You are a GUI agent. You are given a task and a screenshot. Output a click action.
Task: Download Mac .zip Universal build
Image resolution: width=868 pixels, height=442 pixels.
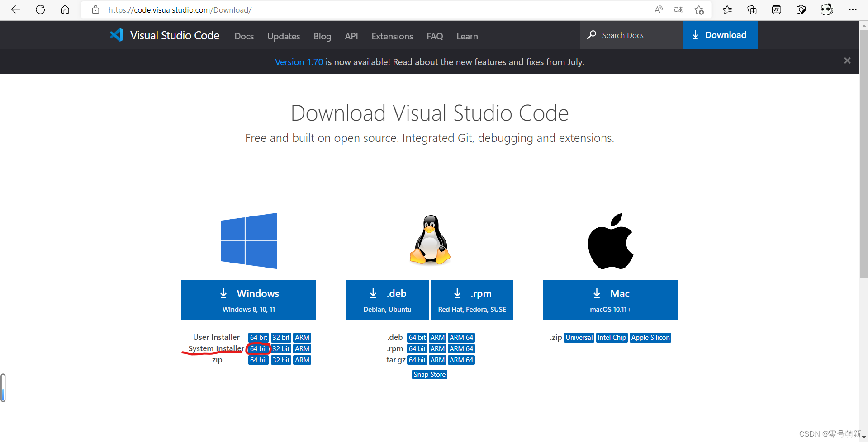pyautogui.click(x=579, y=338)
